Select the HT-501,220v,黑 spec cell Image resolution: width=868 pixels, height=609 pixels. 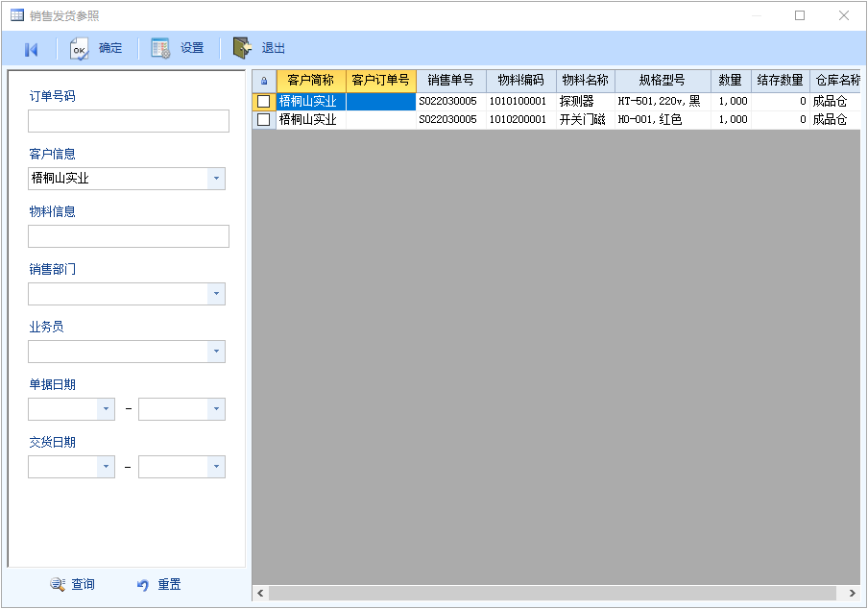(x=663, y=101)
